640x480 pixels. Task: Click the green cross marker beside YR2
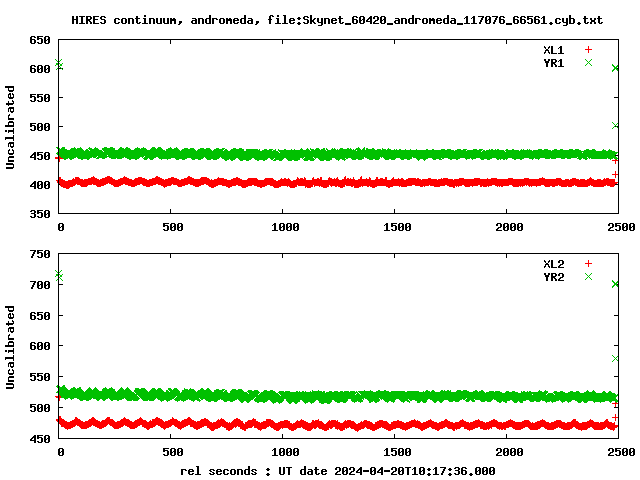coord(588,277)
